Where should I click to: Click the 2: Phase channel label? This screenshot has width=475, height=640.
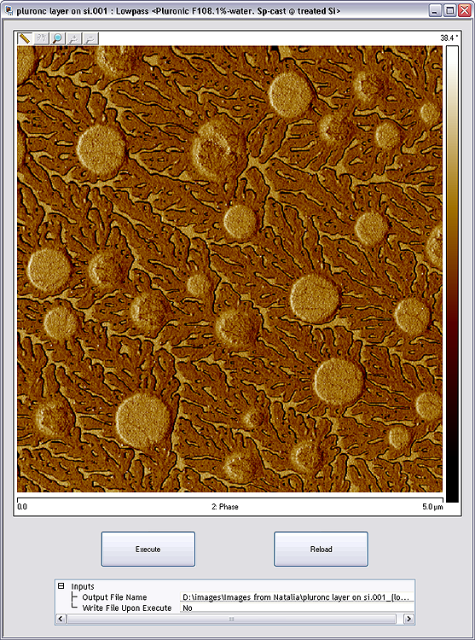(x=225, y=507)
